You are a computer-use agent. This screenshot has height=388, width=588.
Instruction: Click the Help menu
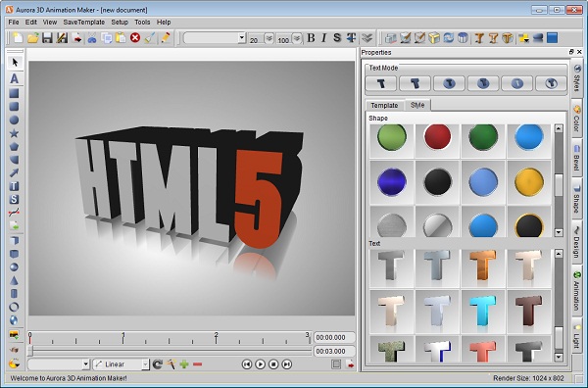click(164, 23)
